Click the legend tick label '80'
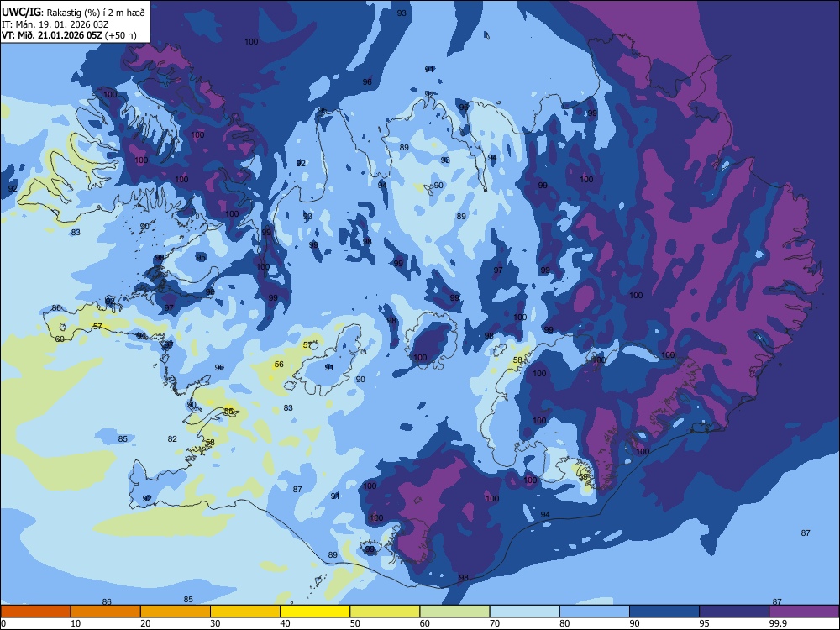This screenshot has height=630, width=840. pos(564,623)
